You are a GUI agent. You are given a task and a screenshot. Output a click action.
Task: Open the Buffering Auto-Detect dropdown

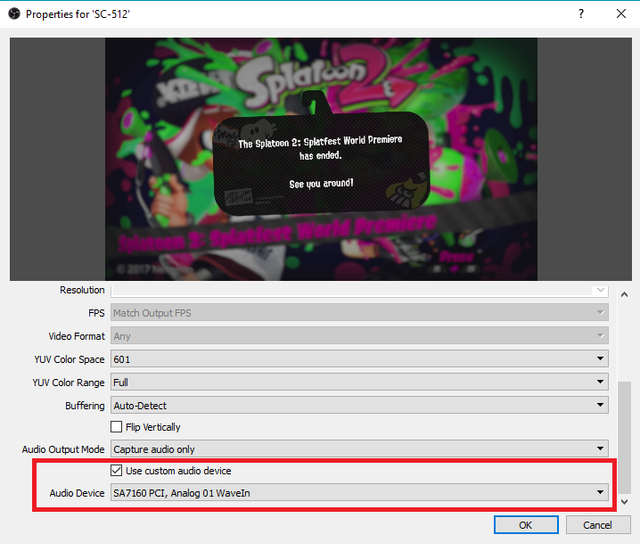(360, 406)
